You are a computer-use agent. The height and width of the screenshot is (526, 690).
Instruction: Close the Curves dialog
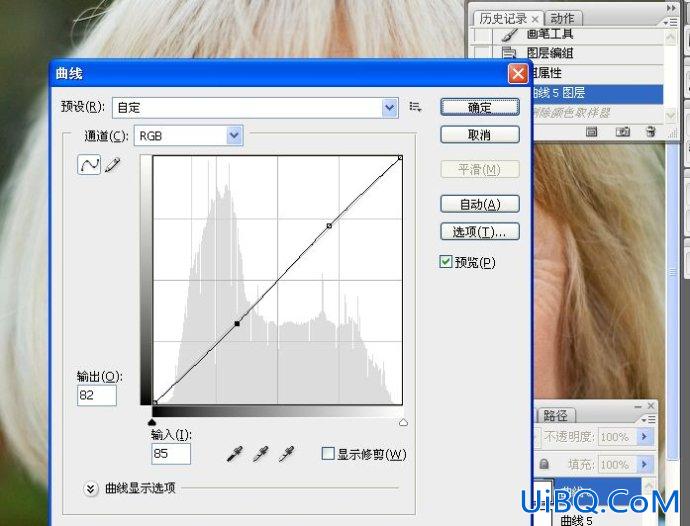tap(518, 74)
